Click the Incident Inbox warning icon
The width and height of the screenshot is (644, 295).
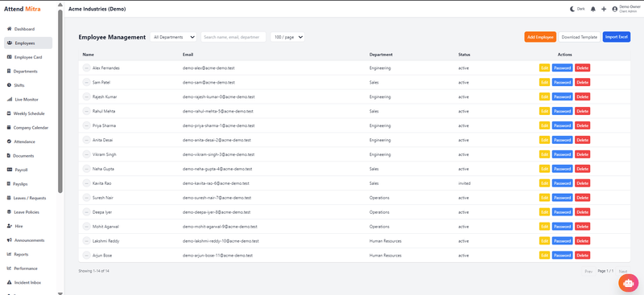9,282
